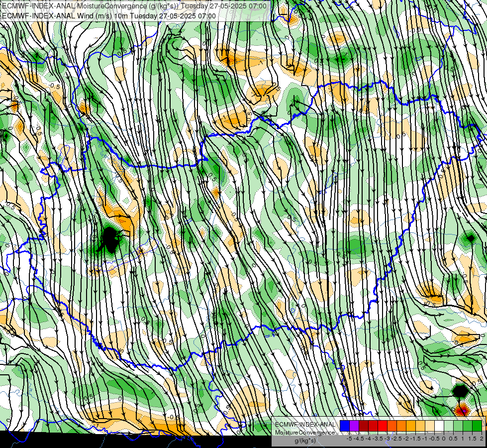Select the darkest green swatch between 1.5 and 2

tap(477, 426)
